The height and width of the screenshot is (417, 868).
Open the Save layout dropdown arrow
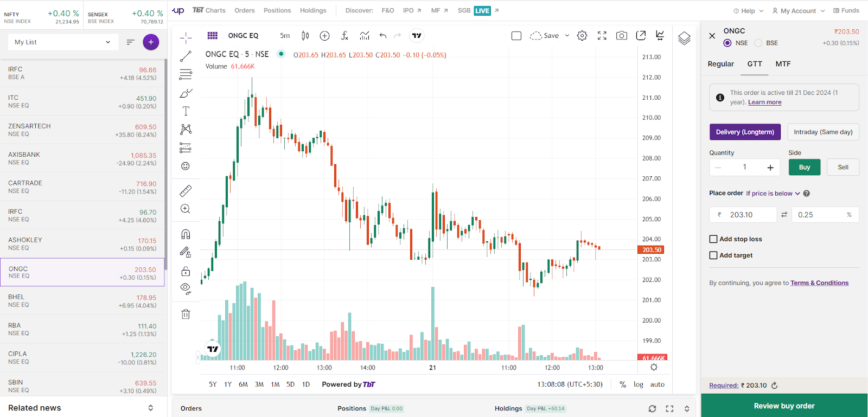pos(567,36)
